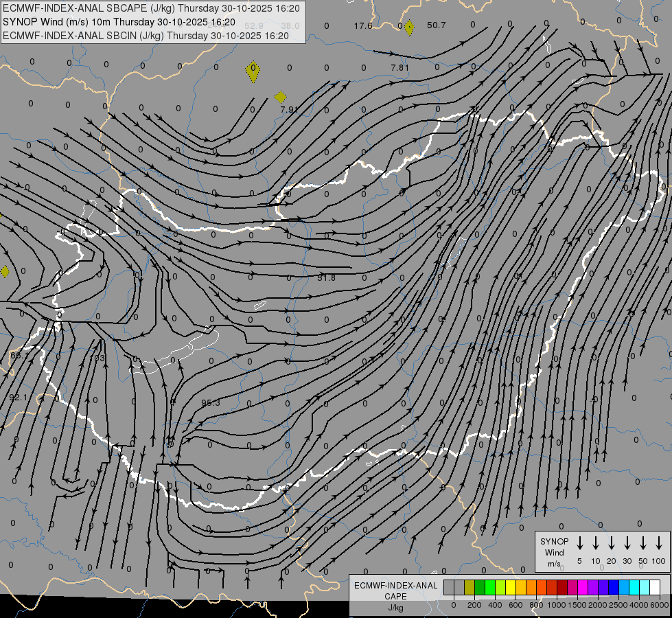Click the 5 m/s wind arrow in legend
672x618 pixels.
[x=580, y=543]
